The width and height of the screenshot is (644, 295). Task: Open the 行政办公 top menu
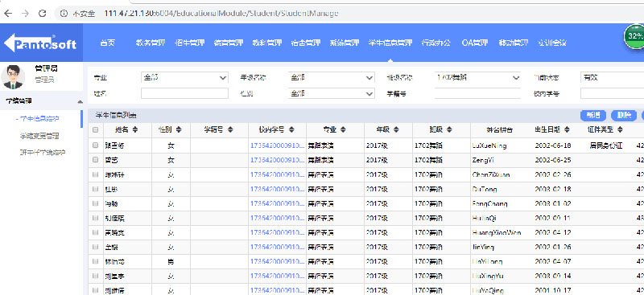pos(436,43)
